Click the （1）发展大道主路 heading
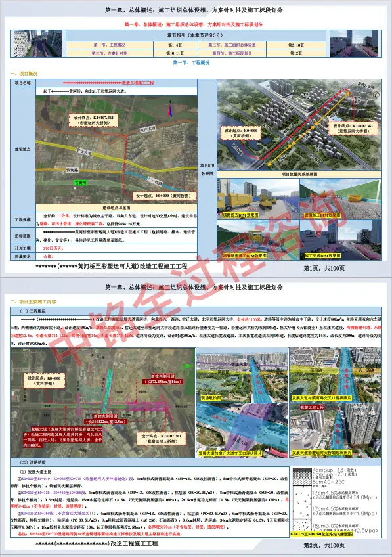The width and height of the screenshot is (392, 557). [x=35, y=472]
